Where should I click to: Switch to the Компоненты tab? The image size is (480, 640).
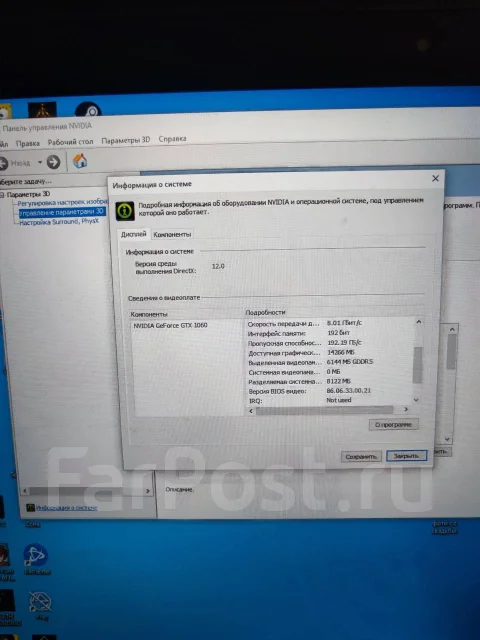[172, 234]
